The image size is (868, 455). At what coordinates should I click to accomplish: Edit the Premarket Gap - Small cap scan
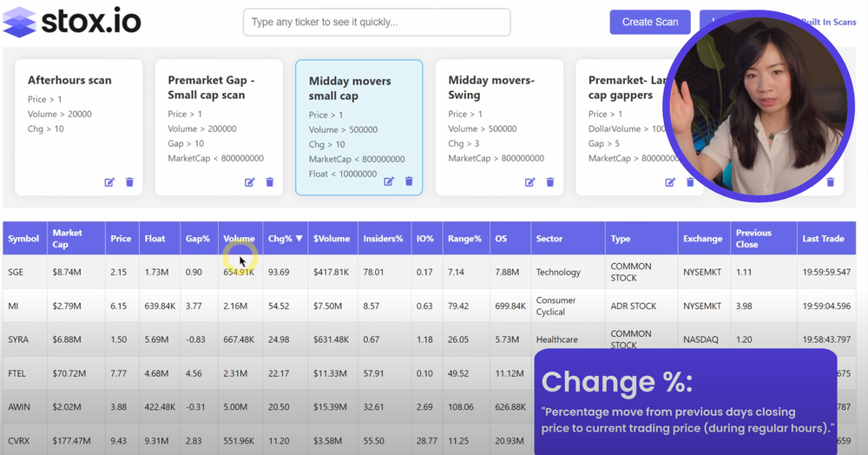[x=250, y=182]
